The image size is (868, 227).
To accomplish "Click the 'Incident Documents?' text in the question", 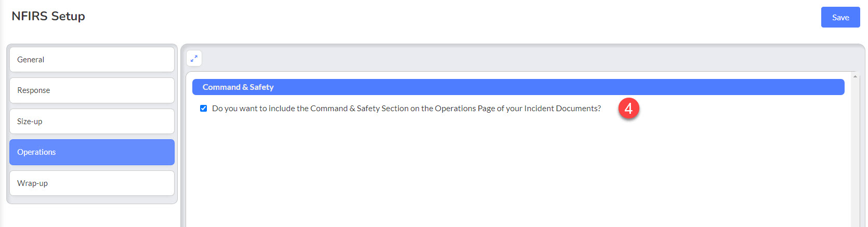I will (x=562, y=109).
